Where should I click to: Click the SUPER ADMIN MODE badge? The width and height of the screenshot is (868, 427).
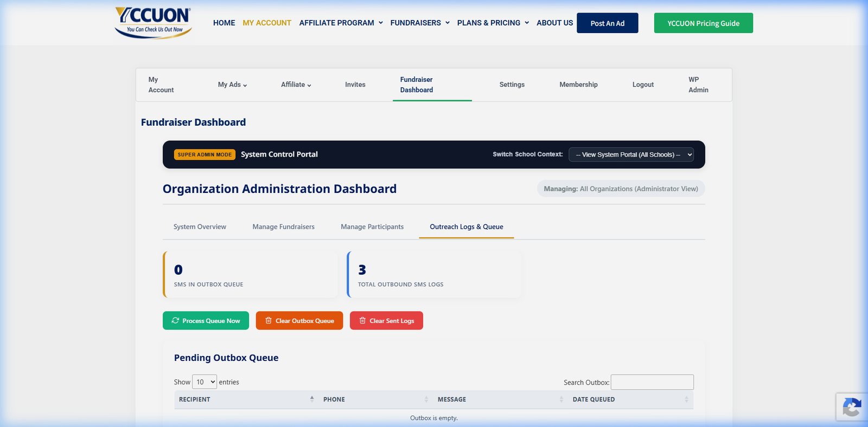(205, 154)
